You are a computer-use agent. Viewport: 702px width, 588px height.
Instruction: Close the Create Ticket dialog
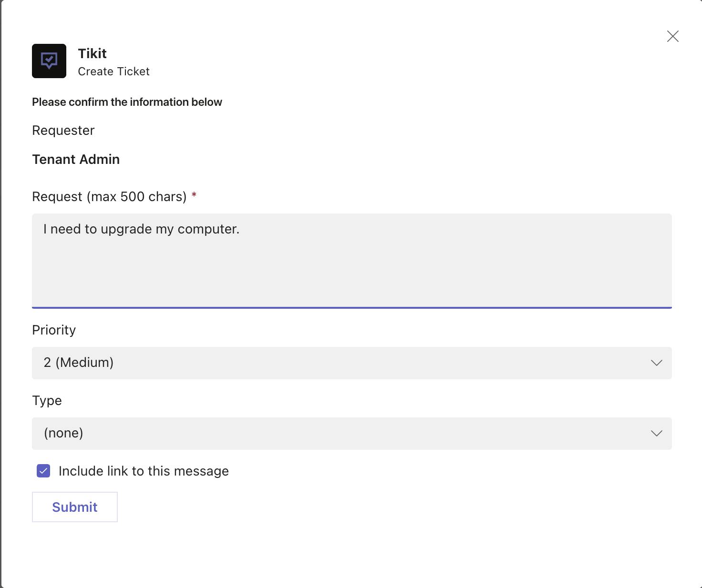[672, 36]
